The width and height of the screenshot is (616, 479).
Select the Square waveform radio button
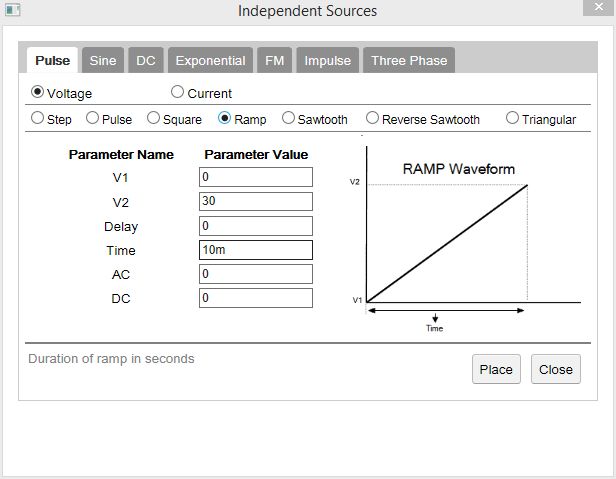tap(153, 118)
